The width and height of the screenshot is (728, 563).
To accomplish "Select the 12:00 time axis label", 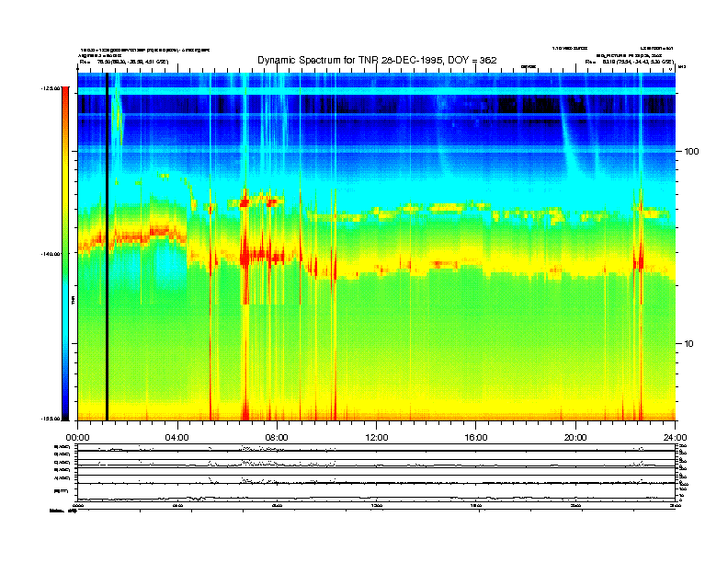I will [x=377, y=438].
